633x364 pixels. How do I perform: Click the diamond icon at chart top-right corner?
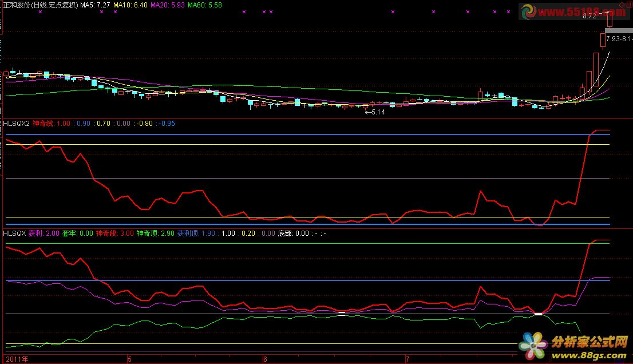pos(622,4)
